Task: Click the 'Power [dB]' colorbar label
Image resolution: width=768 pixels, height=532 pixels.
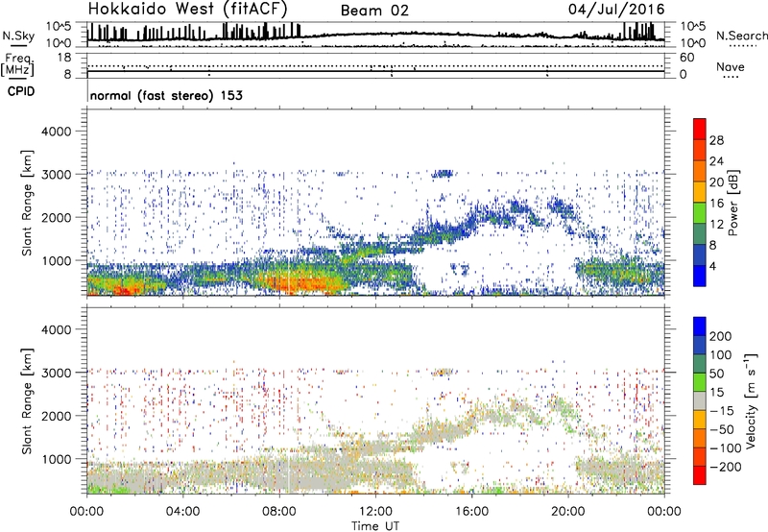Action: click(x=732, y=203)
